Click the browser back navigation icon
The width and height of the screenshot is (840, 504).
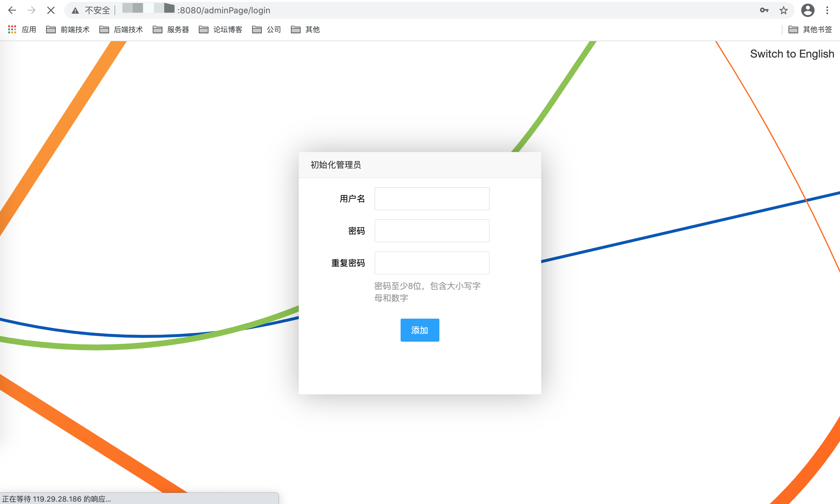pos(12,11)
